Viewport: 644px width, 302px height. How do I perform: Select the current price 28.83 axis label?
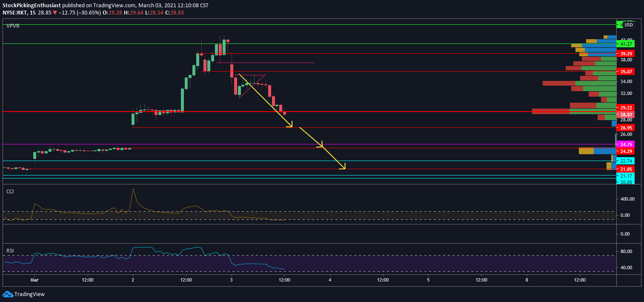625,115
